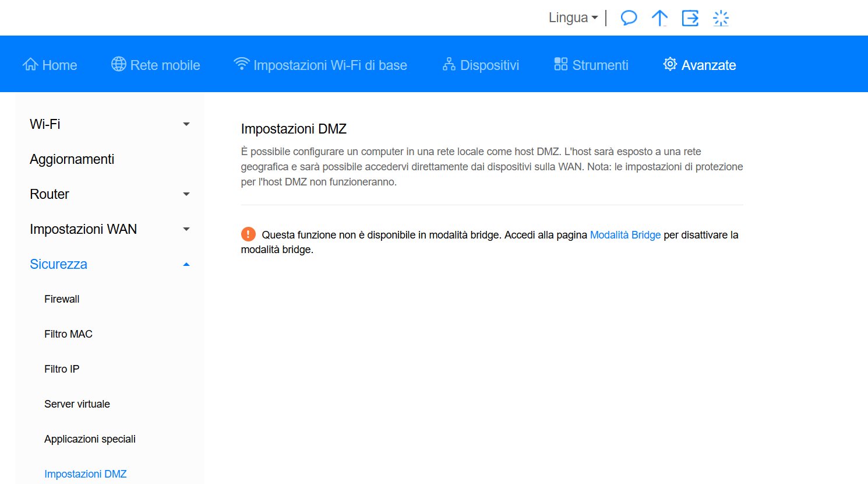Click the Router sidebar label
This screenshot has width=868, height=484.
[x=50, y=194]
